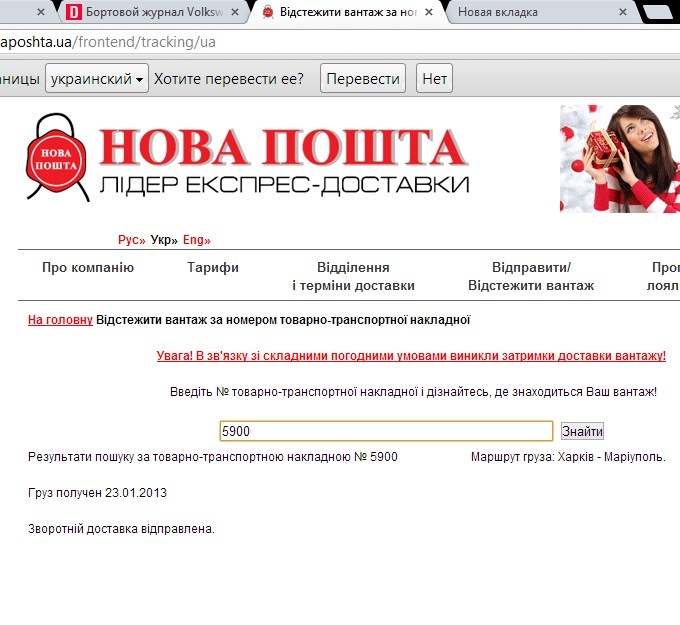
Task: Click the Nova Poshta red seal logo
Action: point(57,157)
